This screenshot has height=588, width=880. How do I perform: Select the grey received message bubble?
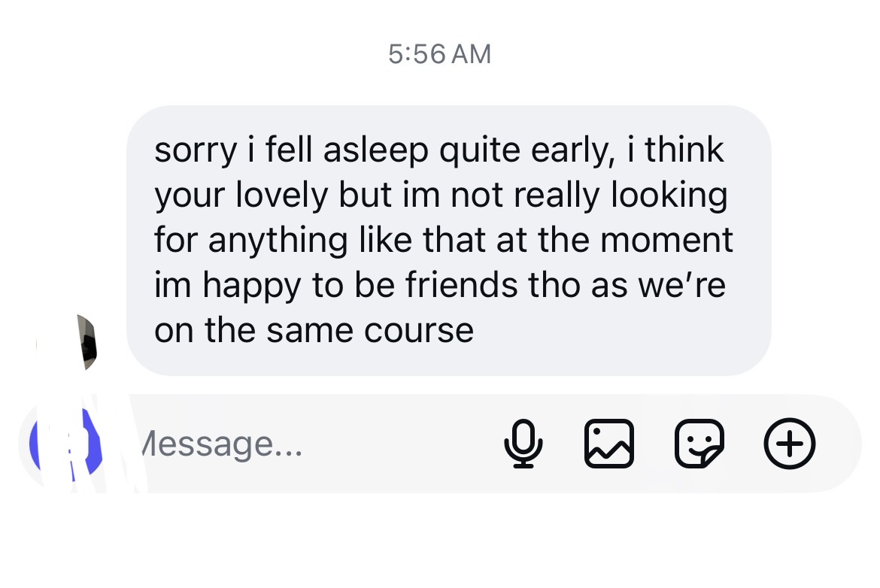448,240
